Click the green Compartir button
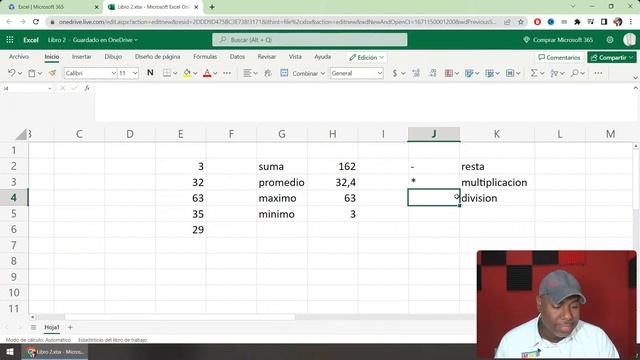This screenshot has height=360, width=640. coord(611,58)
